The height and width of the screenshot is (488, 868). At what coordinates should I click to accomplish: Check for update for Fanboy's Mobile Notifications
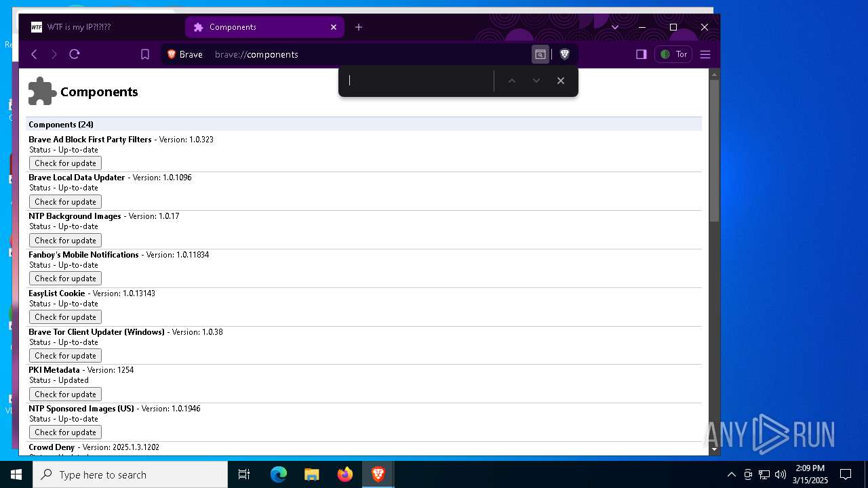[x=65, y=279]
